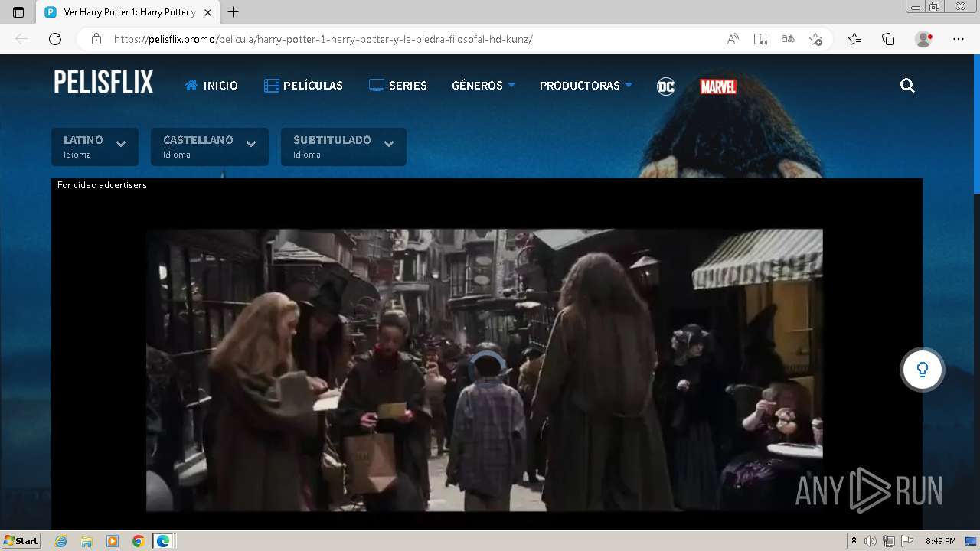Expand the PRODUCTORAS dropdown menu
This screenshot has height=551, width=980.
tap(586, 86)
